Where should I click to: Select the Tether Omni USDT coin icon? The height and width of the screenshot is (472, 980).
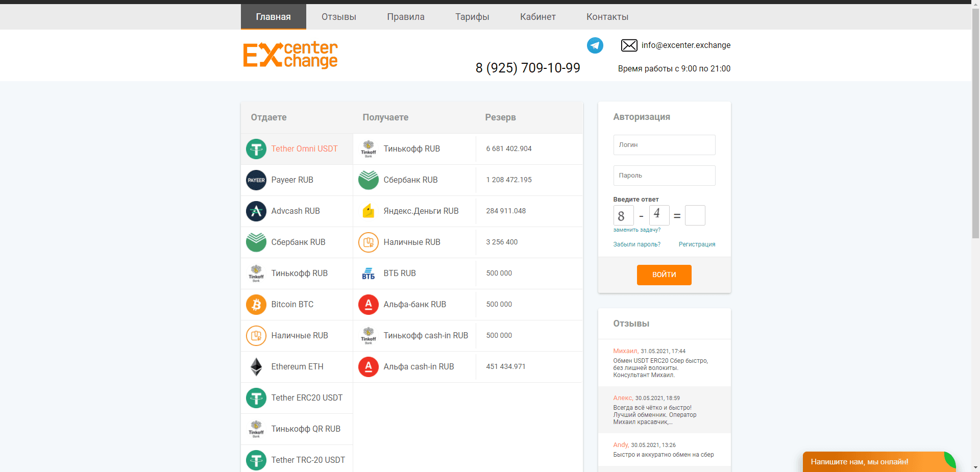256,148
